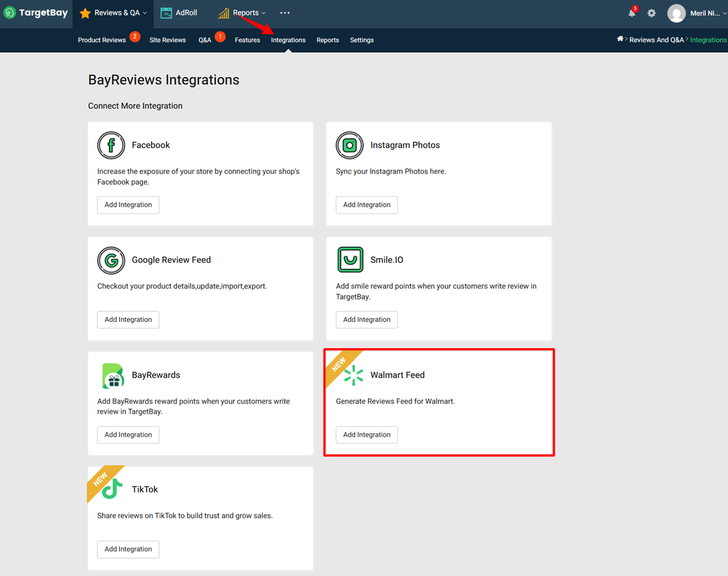The height and width of the screenshot is (576, 728).
Task: Select the Integrations tab
Action: (x=288, y=40)
